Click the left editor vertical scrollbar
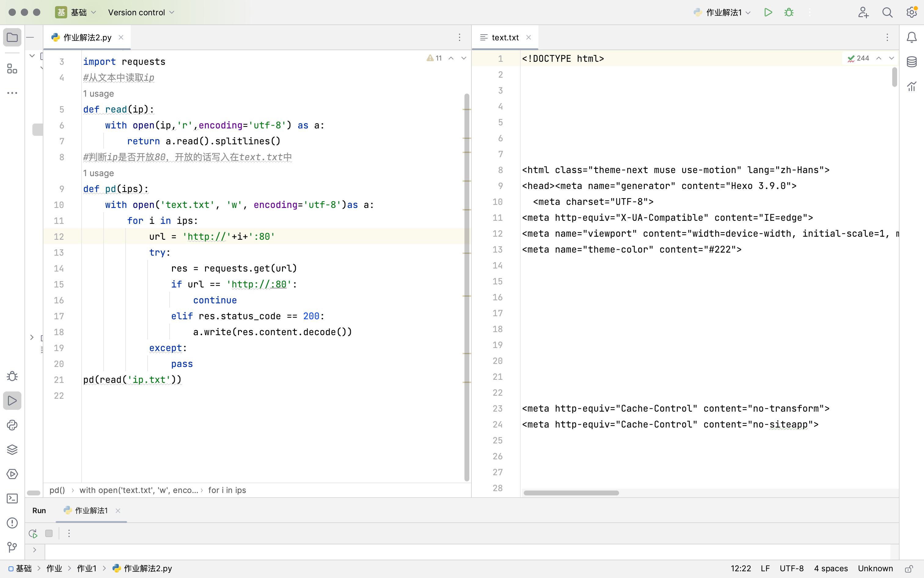 coord(467,287)
